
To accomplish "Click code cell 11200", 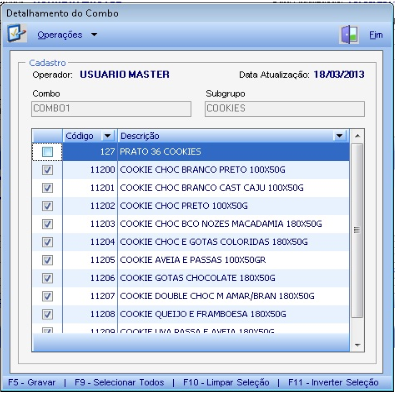I will point(90,170).
